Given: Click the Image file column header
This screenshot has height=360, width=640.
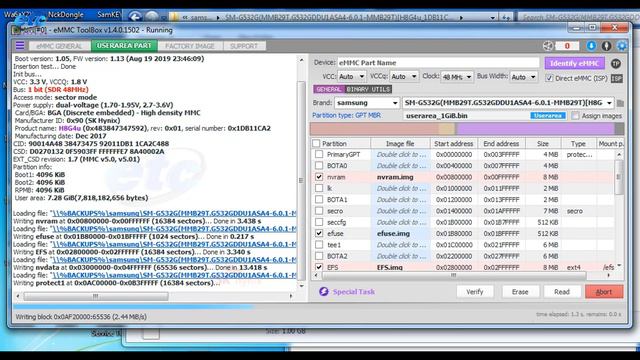Looking at the screenshot, I should [400, 144].
